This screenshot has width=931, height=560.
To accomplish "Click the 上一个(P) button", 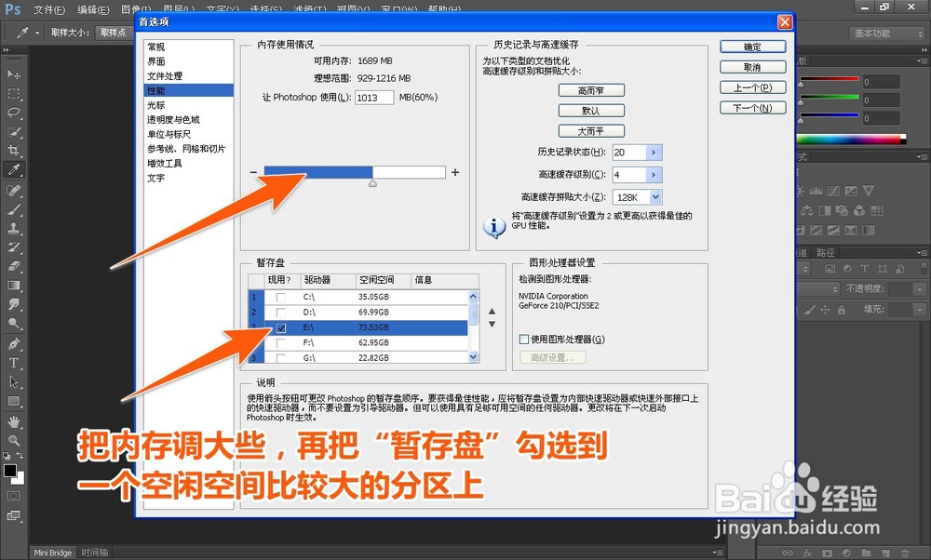I will 753,87.
